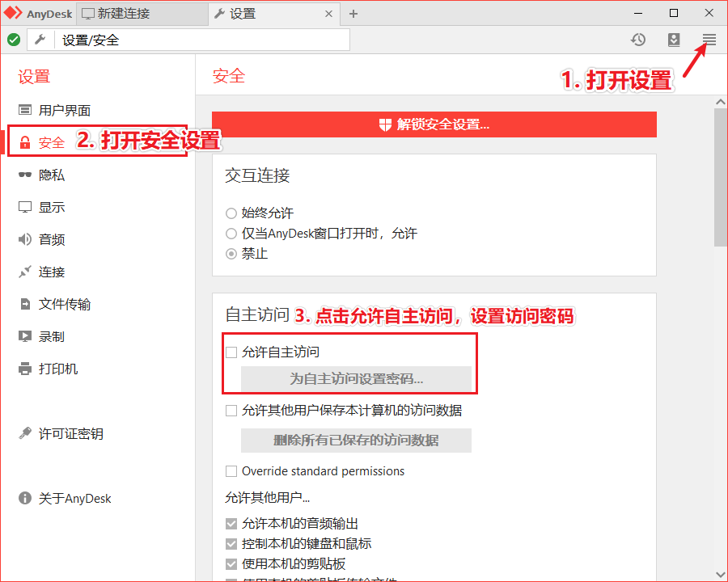Screen dimensions: 728x582
Task: Toggle 控制本机的键盘和鼠标 checkbox
Action: coord(231,544)
